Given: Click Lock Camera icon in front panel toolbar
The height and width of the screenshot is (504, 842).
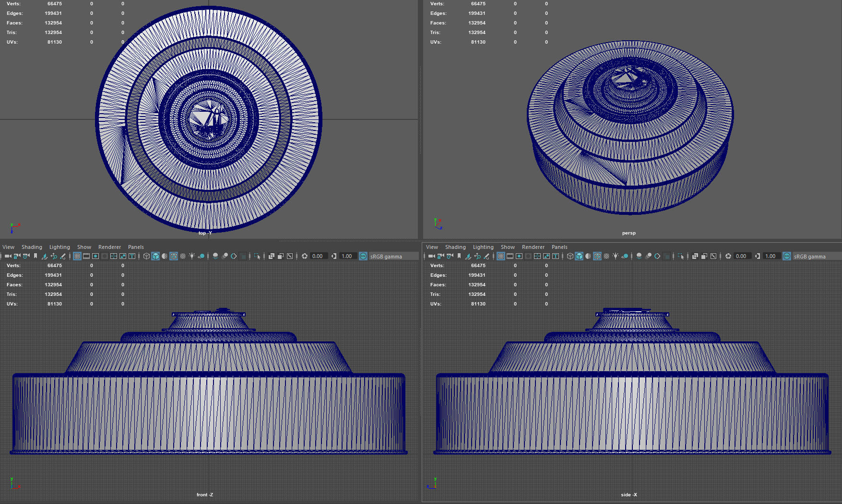Looking at the screenshot, I should (x=17, y=256).
